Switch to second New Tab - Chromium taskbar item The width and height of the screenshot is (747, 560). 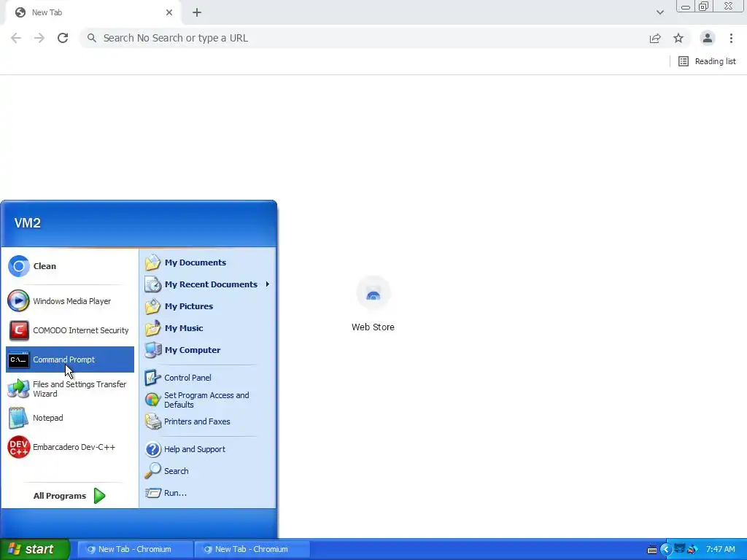(252, 549)
